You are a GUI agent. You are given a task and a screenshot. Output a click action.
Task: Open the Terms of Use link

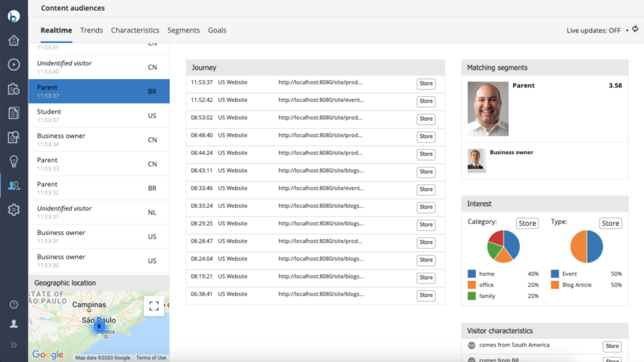pos(151,358)
